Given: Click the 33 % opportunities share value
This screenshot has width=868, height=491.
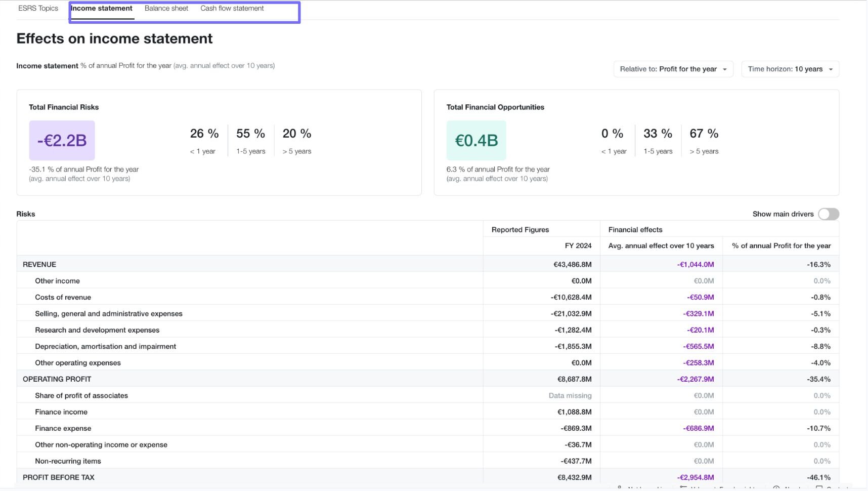Looking at the screenshot, I should click(658, 133).
